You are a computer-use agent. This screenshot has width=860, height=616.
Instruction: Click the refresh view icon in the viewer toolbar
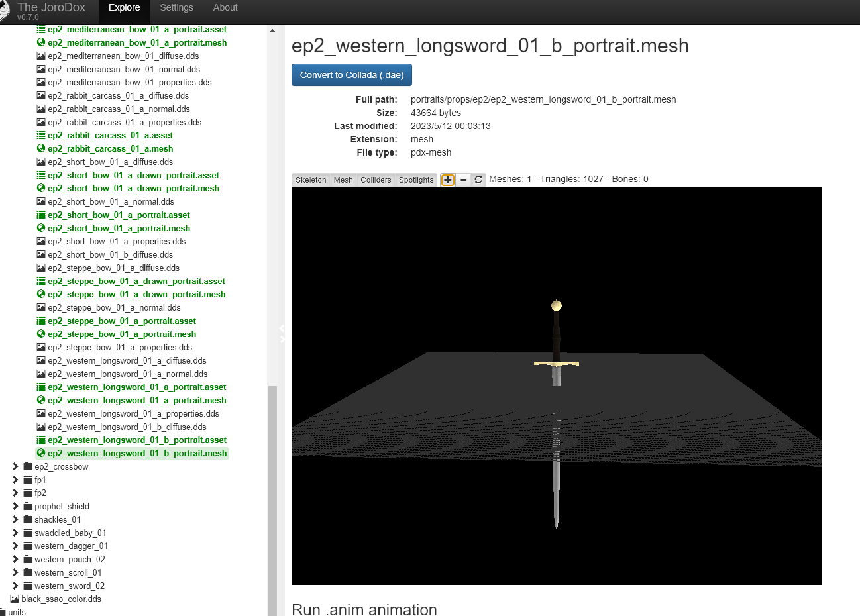pyautogui.click(x=478, y=180)
